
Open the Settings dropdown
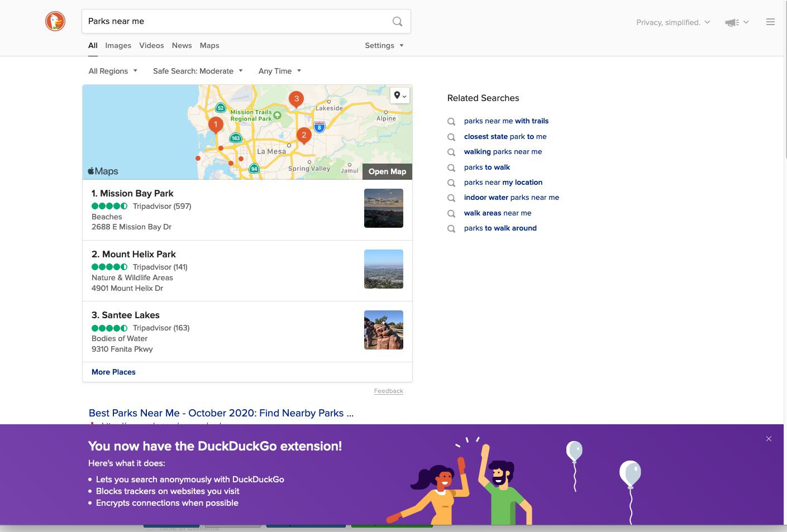pos(384,46)
